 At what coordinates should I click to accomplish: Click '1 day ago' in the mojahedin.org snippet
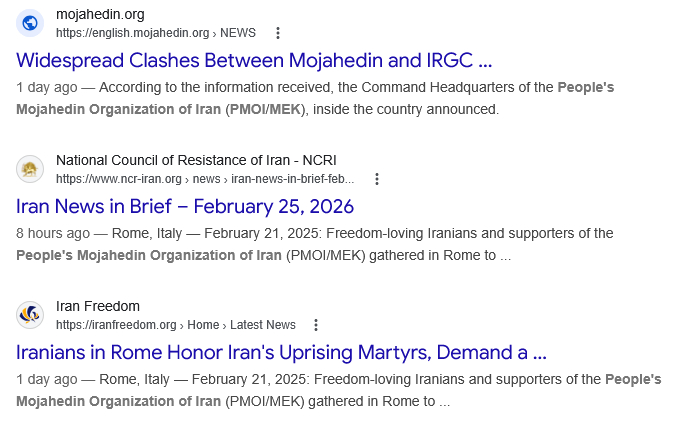tap(46, 87)
